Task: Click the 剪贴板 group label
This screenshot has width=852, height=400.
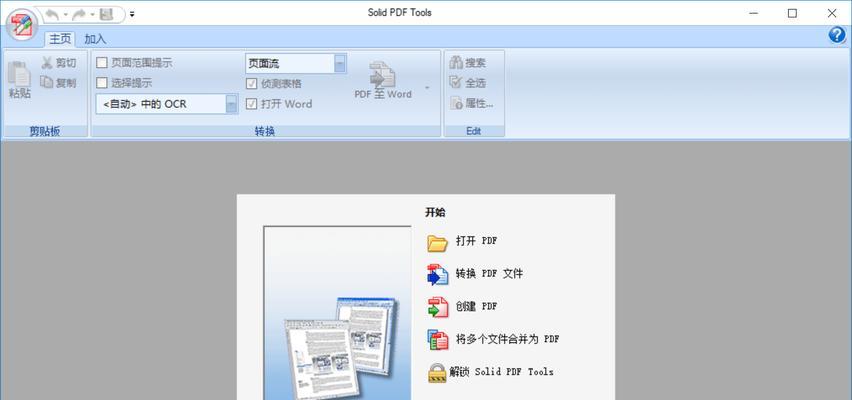Action: 45,132
